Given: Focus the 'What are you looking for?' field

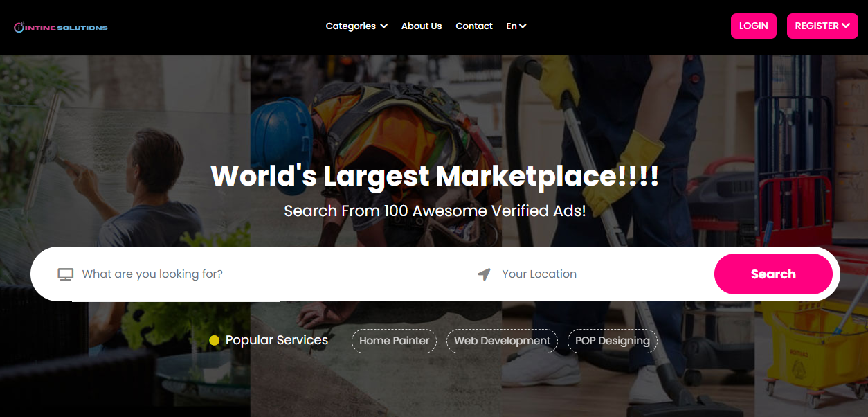Looking at the screenshot, I should [263, 274].
